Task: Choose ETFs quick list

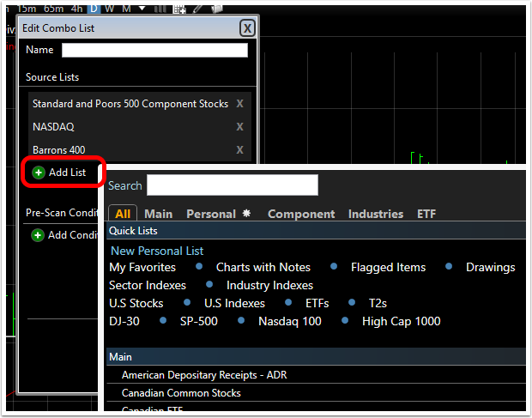Action: point(317,303)
